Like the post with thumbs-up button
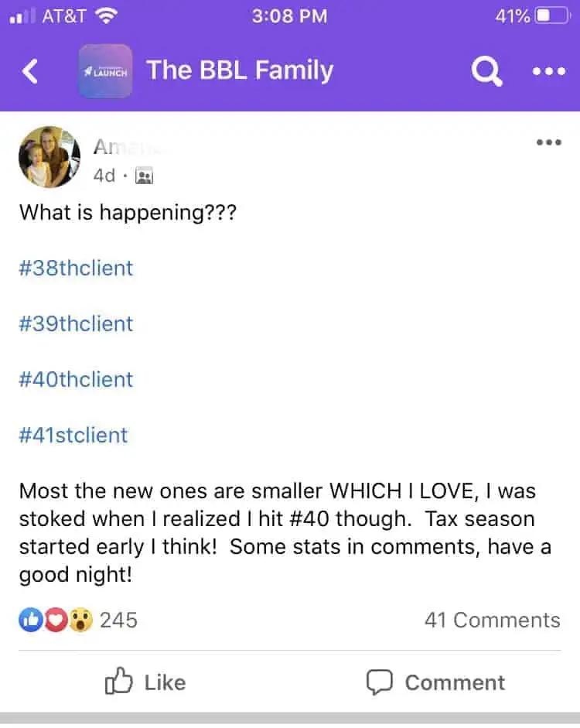Image resolution: width=580 pixels, height=728 pixels. click(x=145, y=682)
